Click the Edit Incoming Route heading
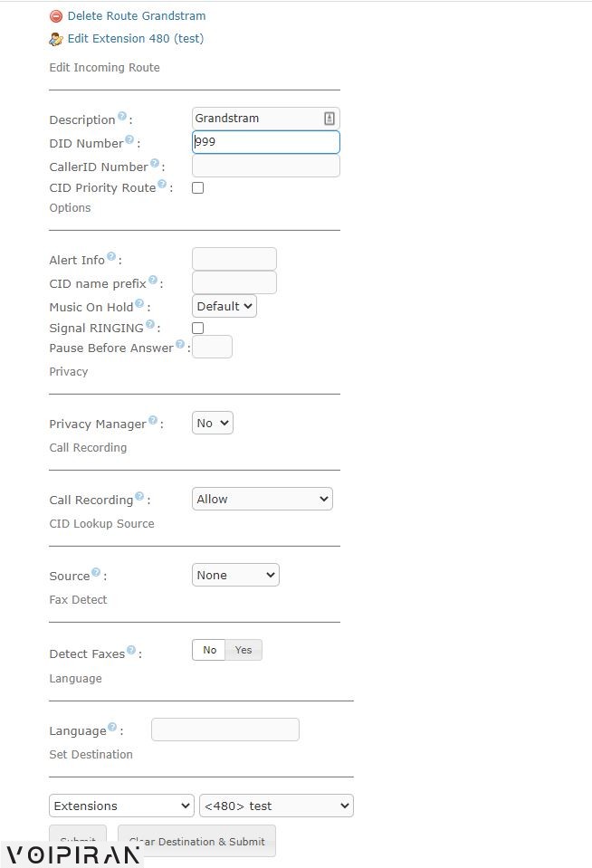592x868 pixels. click(105, 68)
